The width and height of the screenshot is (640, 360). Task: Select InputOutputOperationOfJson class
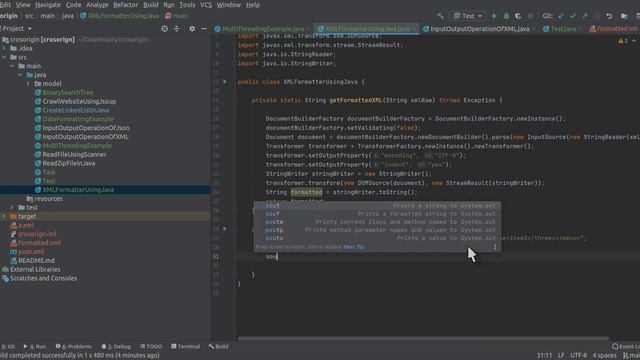point(86,128)
